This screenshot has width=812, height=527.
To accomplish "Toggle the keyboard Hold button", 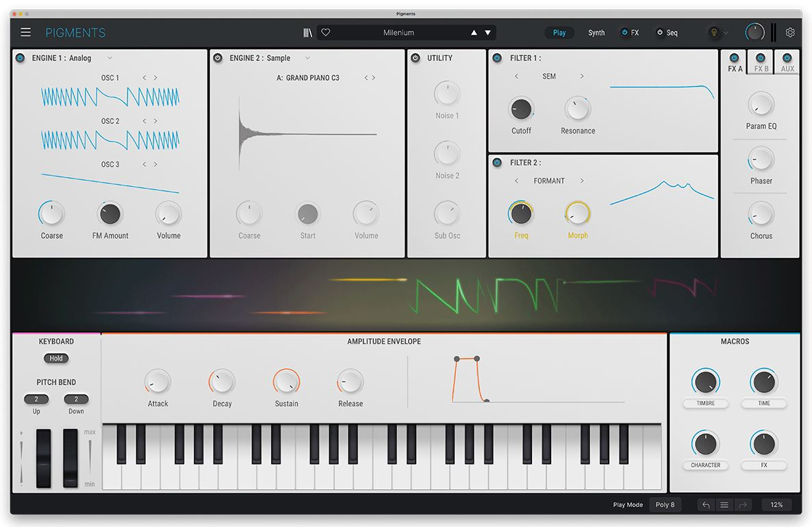I will pos(56,358).
